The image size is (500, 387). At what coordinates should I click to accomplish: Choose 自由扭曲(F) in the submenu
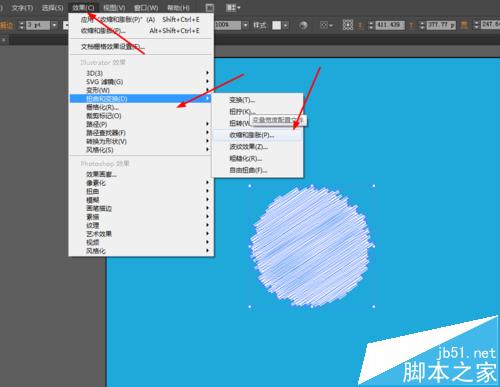coord(257,170)
